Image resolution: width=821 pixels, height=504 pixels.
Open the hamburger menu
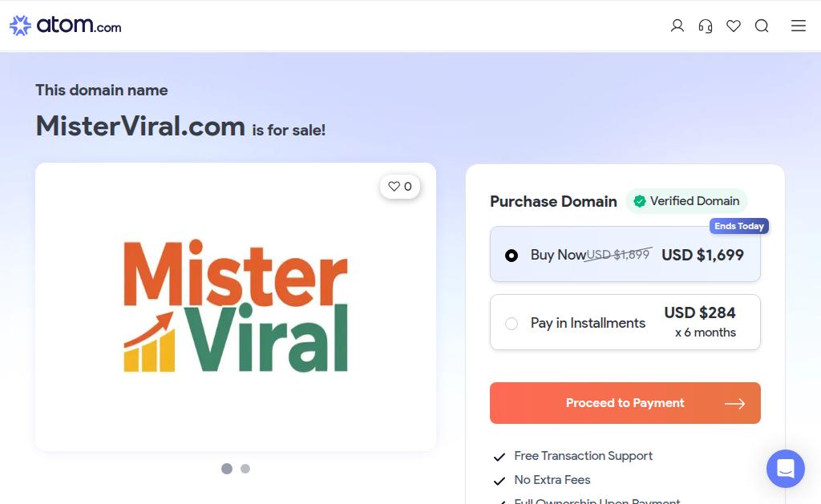798,26
